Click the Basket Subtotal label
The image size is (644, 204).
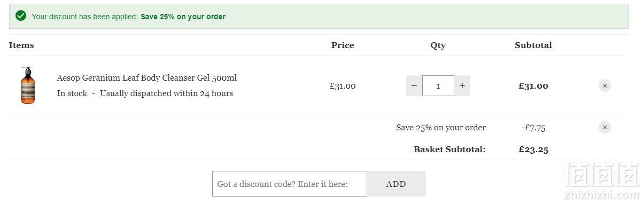(449, 150)
